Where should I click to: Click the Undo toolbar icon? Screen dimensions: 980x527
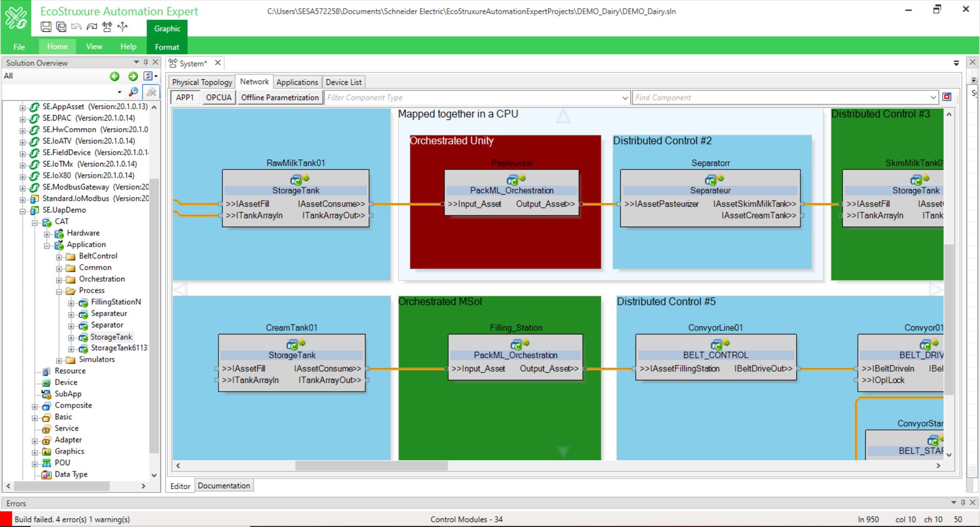tap(76, 27)
